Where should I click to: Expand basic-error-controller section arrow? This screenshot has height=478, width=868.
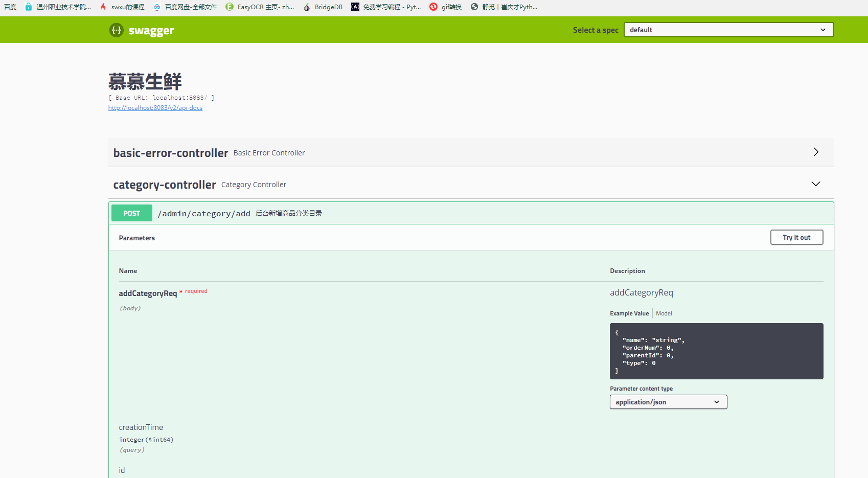[x=816, y=152]
